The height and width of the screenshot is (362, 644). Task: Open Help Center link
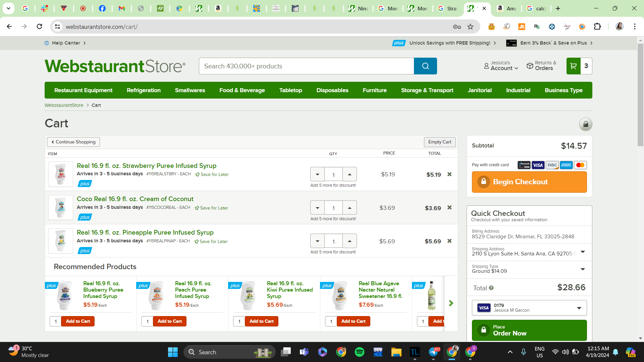(x=65, y=43)
